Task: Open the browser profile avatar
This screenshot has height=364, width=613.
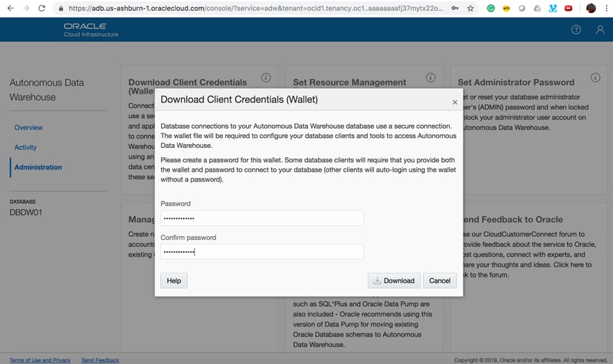Action: pos(591,8)
